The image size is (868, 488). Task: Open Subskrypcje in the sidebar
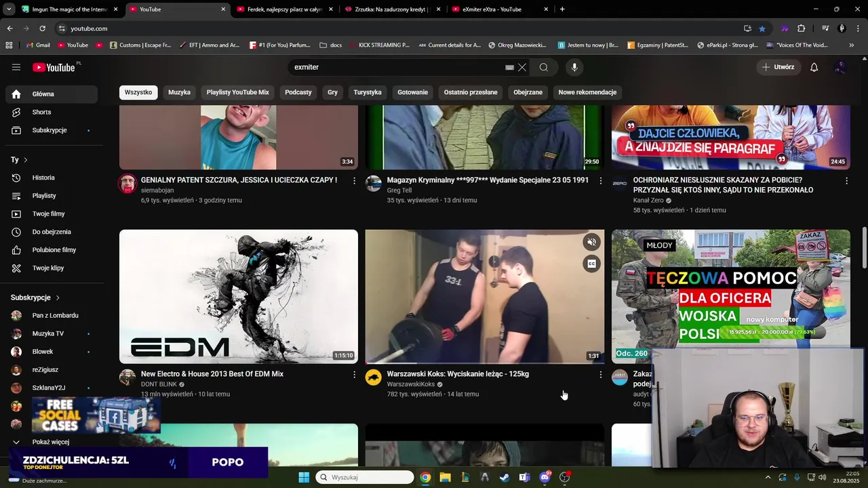(x=52, y=130)
